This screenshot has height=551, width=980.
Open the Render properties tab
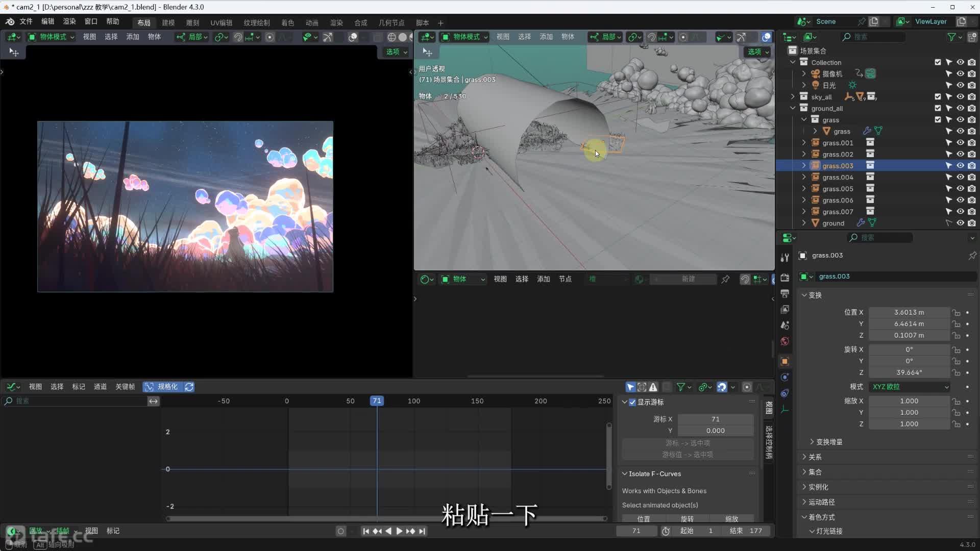785,278
